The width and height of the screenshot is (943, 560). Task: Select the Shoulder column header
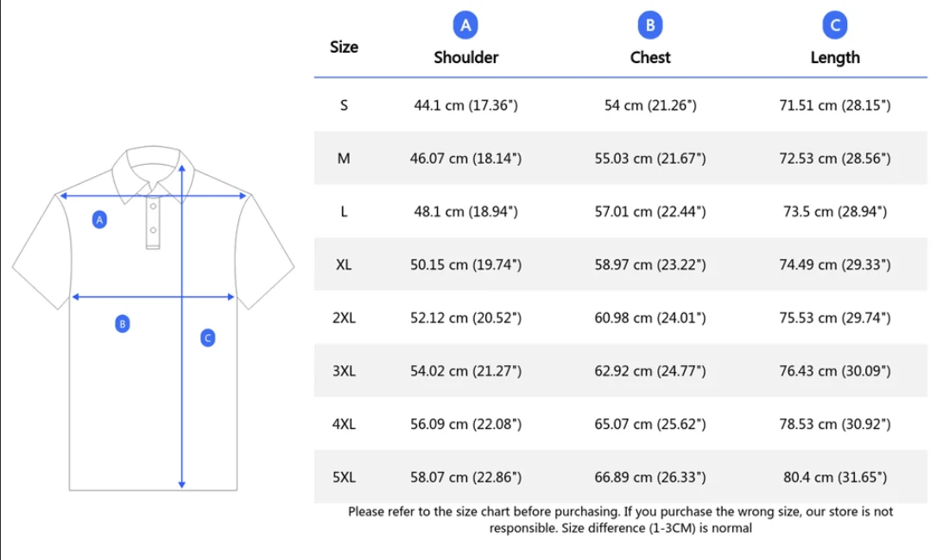point(465,58)
